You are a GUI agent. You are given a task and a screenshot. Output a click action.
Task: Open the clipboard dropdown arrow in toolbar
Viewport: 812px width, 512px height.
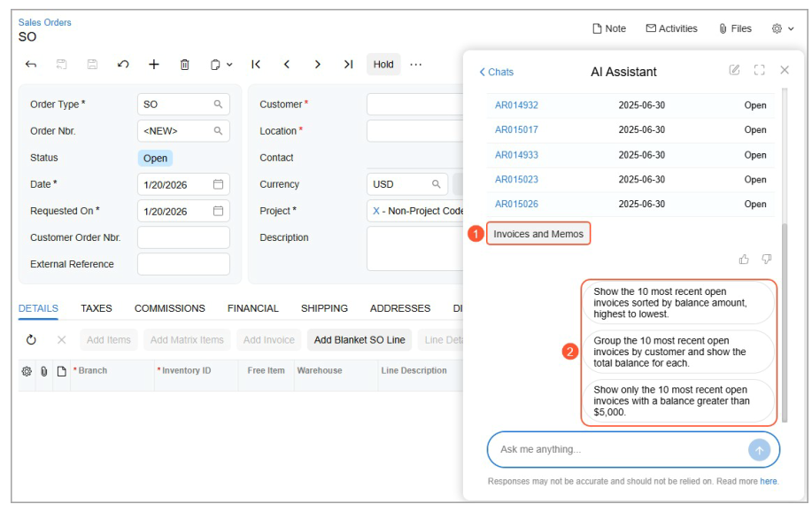[x=229, y=65]
